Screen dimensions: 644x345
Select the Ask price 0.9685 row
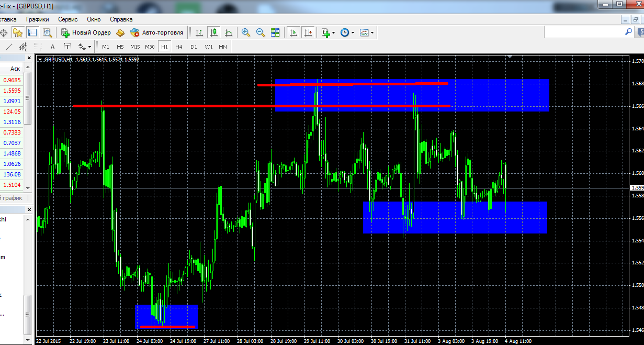click(12, 80)
